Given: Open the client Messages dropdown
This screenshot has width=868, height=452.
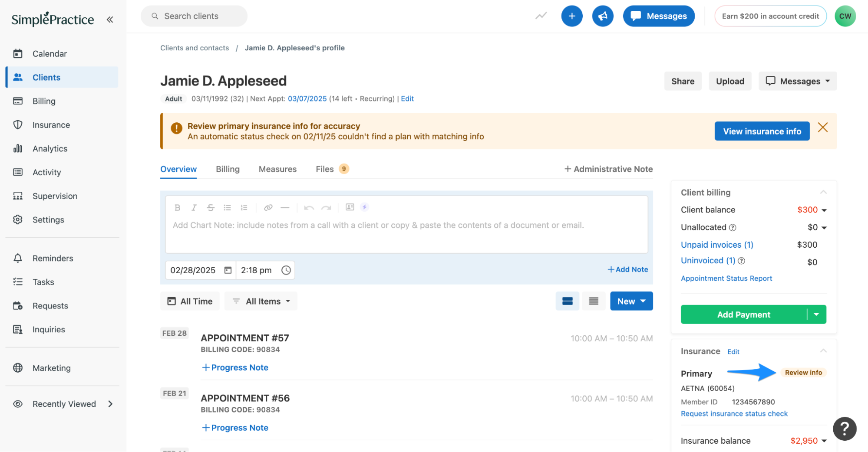Looking at the screenshot, I should pyautogui.click(x=797, y=81).
